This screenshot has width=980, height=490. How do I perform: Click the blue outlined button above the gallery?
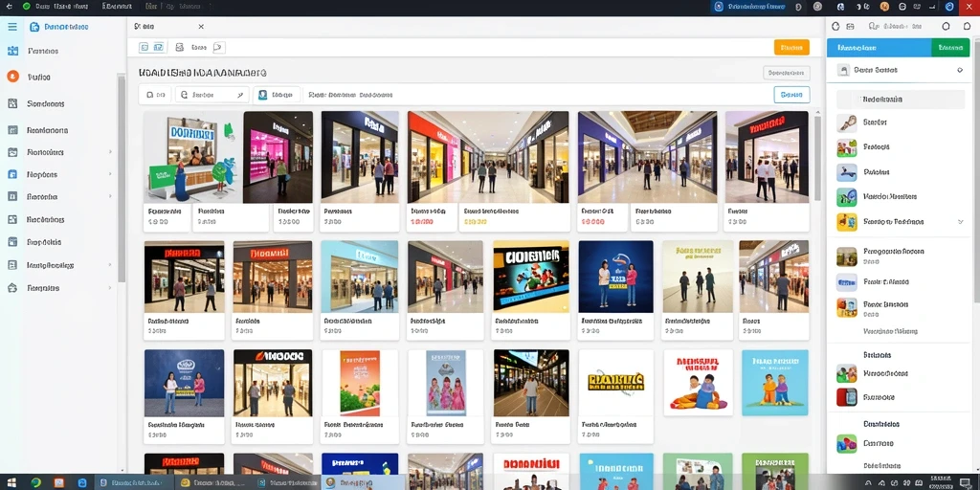click(x=791, y=95)
